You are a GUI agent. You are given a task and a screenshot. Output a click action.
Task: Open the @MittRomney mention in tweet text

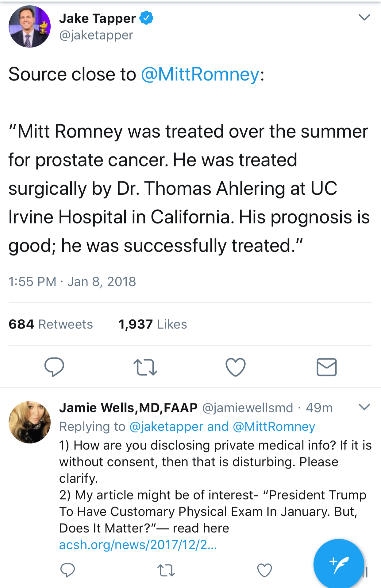click(200, 75)
